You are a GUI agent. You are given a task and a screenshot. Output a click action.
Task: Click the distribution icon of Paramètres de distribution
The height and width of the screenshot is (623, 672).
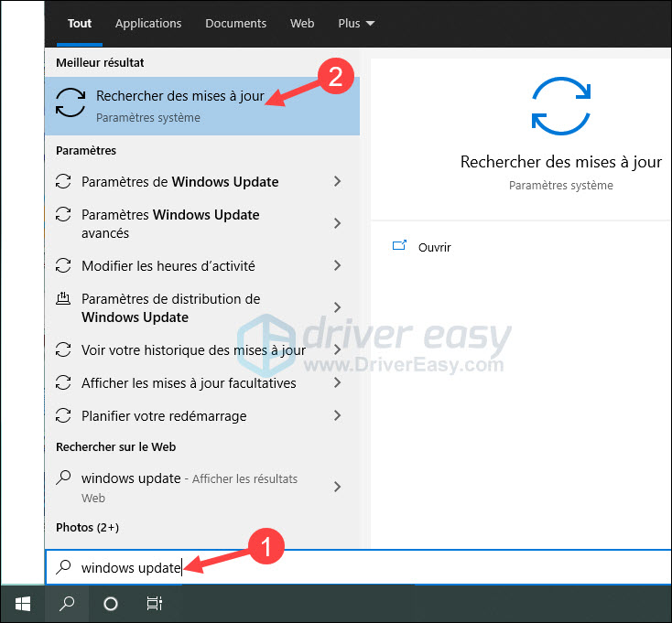coord(63,298)
